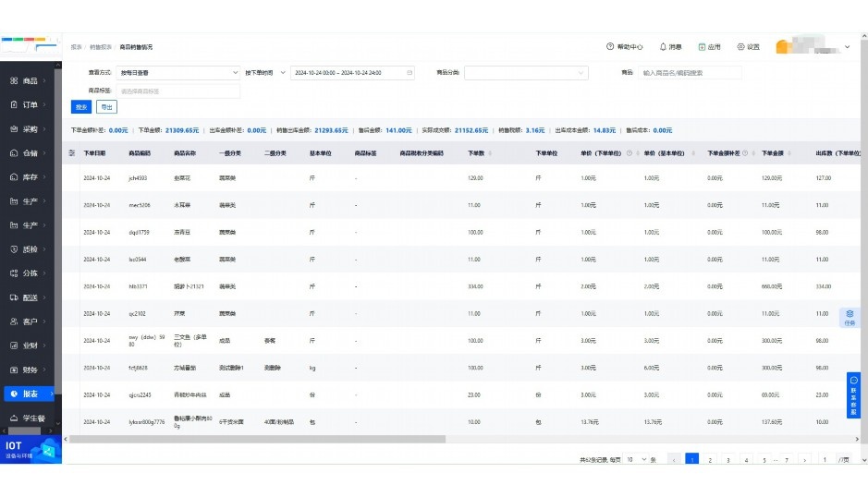Click the blue 搜索 button

[x=80, y=107]
